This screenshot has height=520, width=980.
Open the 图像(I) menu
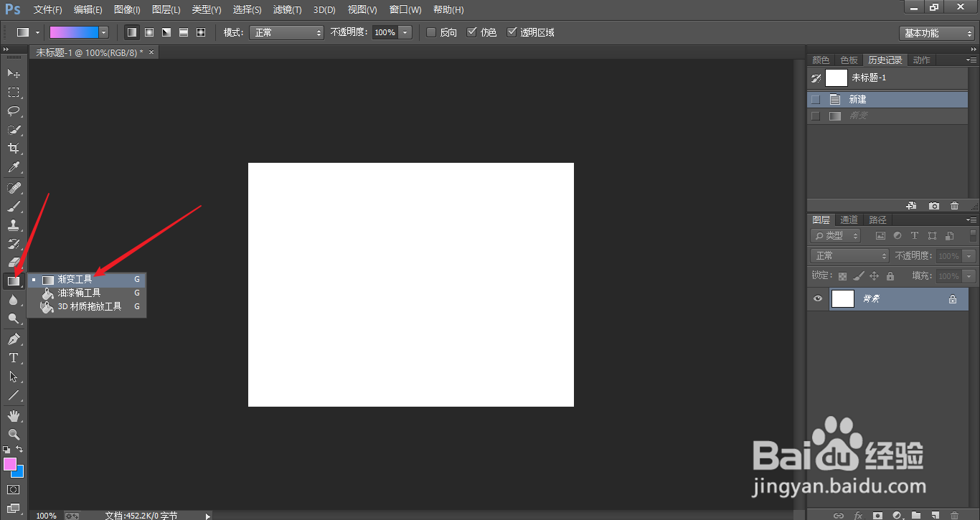[x=127, y=10]
